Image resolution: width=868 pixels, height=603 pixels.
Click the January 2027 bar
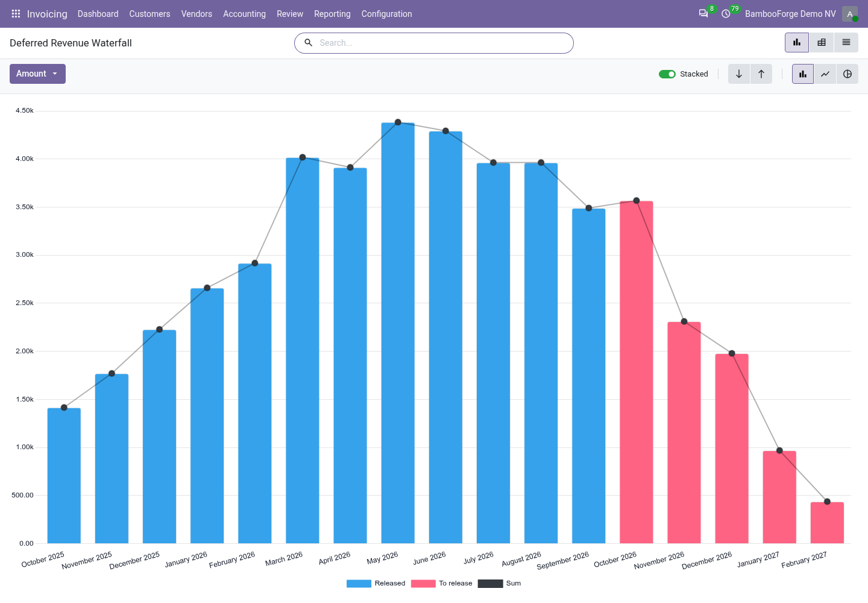pos(779,497)
